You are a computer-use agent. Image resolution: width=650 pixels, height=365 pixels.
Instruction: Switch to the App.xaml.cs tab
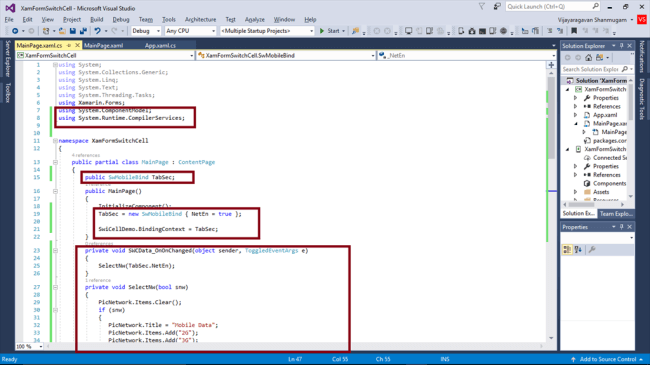[160, 46]
